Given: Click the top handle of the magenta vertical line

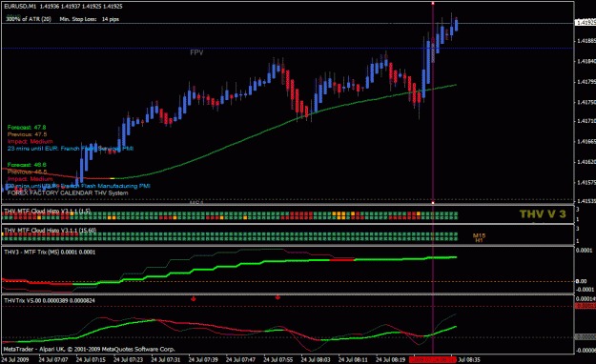Looking at the screenshot, I should click(433, 4).
